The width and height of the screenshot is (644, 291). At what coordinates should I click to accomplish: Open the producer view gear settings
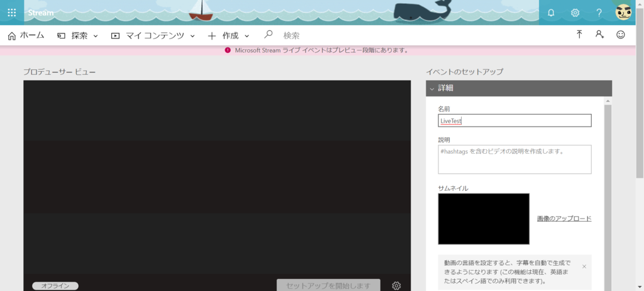click(396, 285)
